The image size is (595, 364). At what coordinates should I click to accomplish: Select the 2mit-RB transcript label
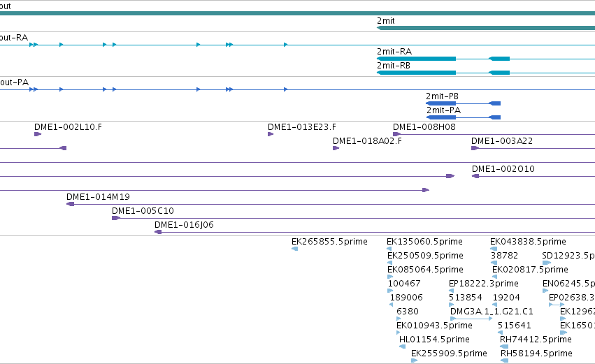tap(394, 66)
